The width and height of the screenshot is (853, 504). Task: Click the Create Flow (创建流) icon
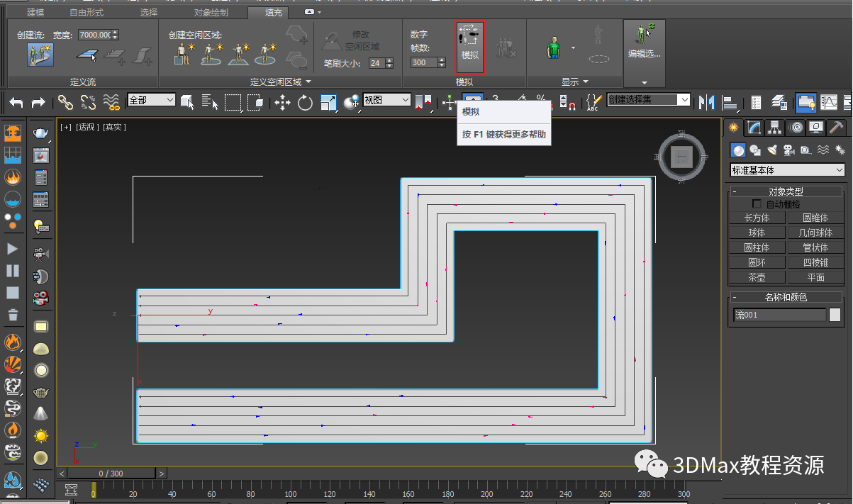point(40,55)
